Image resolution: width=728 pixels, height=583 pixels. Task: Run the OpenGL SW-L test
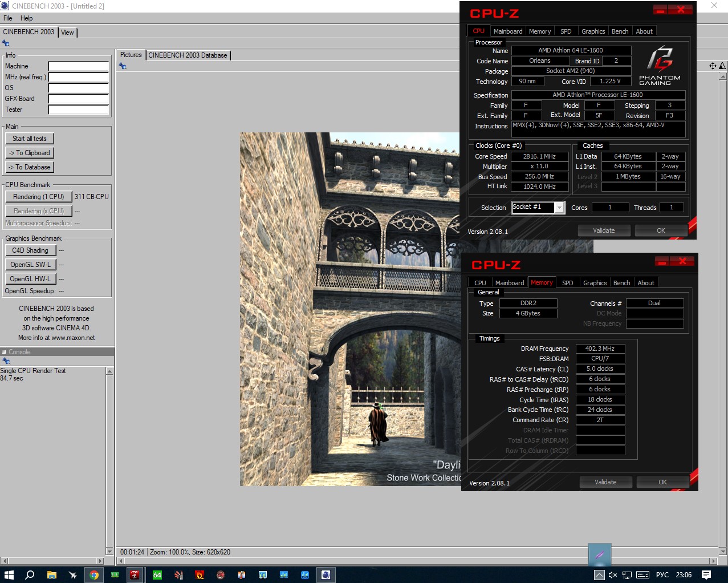click(31, 265)
